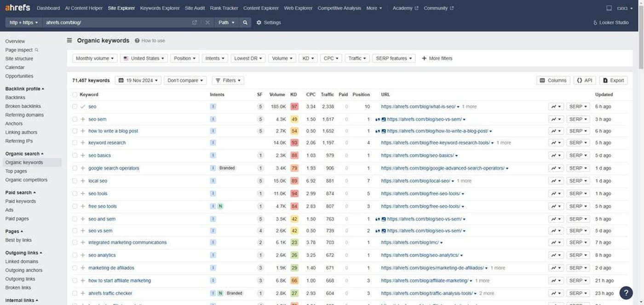Go to Site Audit tab

pyautogui.click(x=195, y=8)
